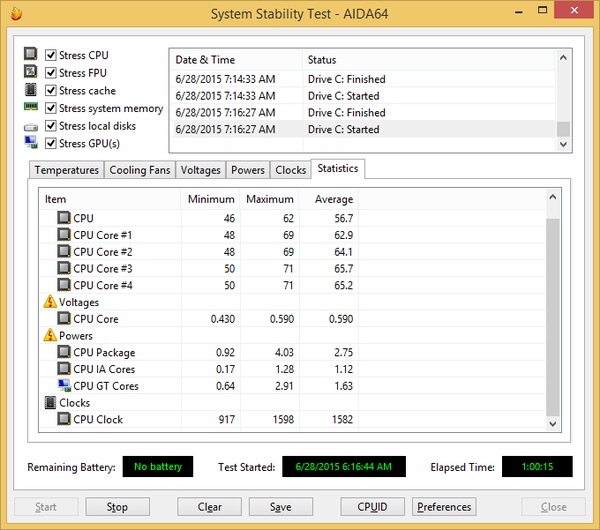Select the CPU Clock row in statistics

[x=293, y=419]
